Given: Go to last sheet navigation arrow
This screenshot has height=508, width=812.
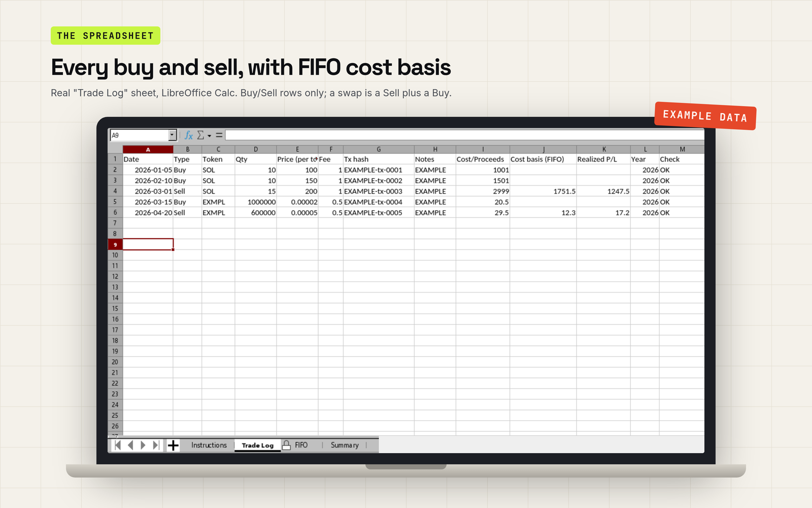Looking at the screenshot, I should pyautogui.click(x=156, y=446).
